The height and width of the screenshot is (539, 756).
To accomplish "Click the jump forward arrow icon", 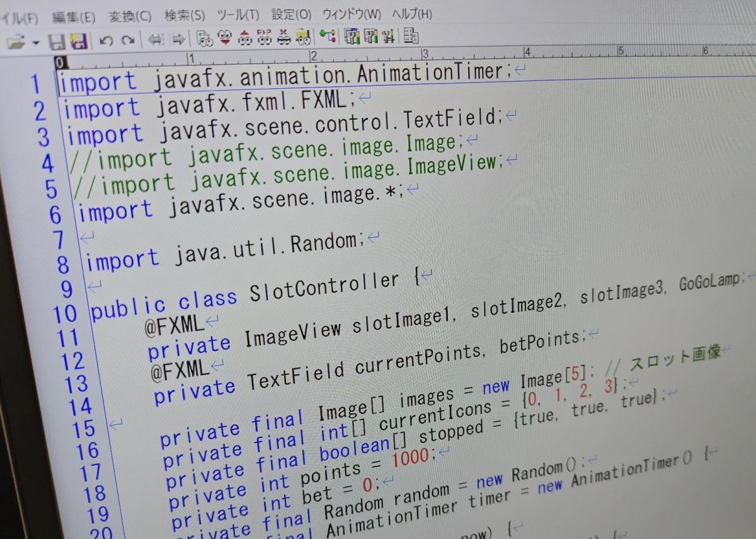I will (x=178, y=40).
